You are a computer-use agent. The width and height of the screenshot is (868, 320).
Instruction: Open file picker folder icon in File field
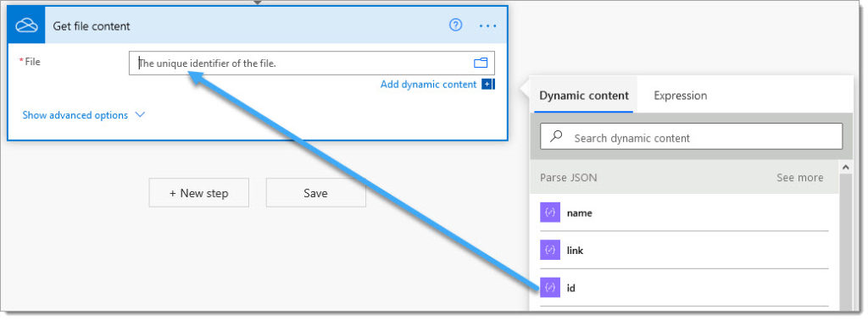pos(481,63)
